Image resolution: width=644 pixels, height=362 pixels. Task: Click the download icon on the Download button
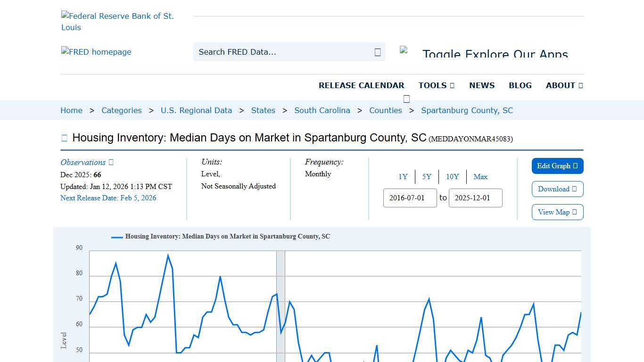tap(574, 189)
